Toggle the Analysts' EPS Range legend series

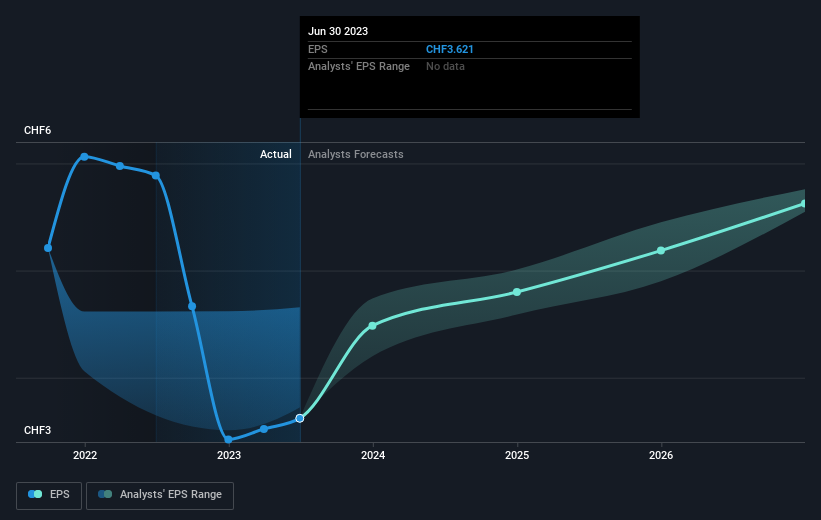click(x=160, y=495)
